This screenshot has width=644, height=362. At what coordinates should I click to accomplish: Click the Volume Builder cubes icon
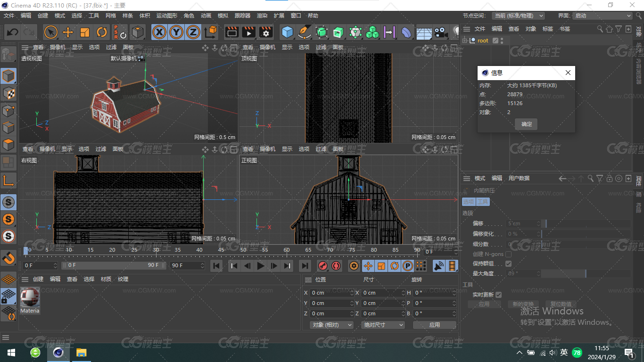[372, 32]
